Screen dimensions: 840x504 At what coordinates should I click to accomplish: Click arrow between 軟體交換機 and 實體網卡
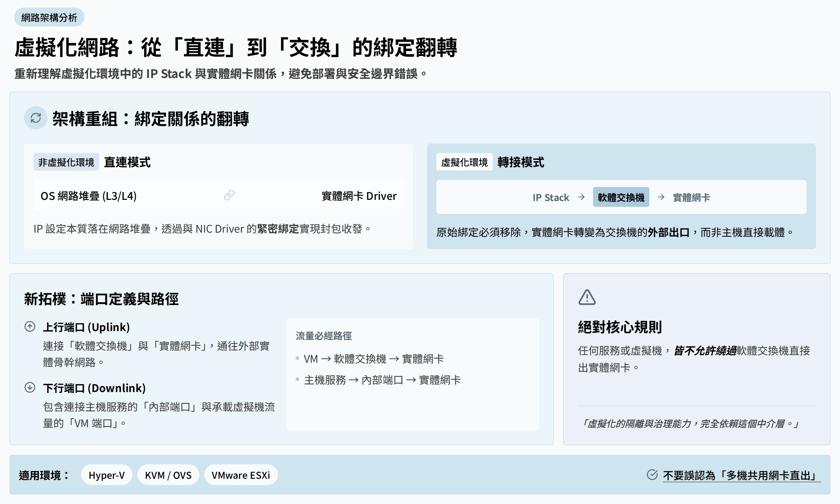(661, 197)
